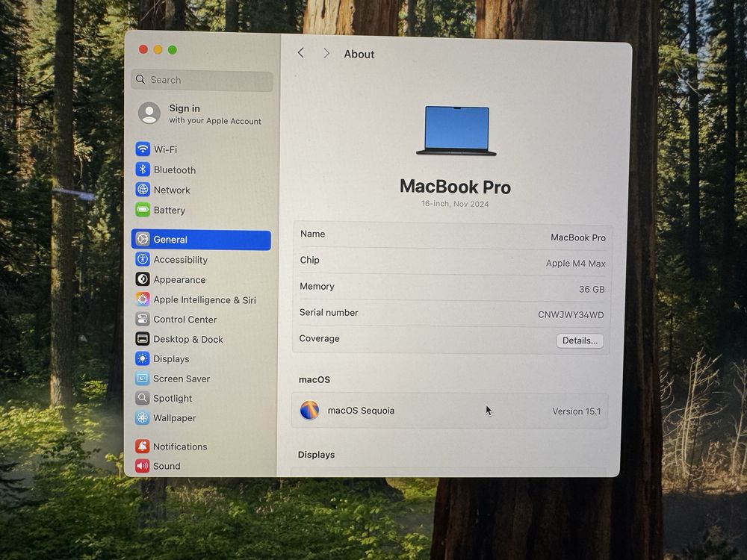Click the MacBook Pro name value

click(578, 237)
